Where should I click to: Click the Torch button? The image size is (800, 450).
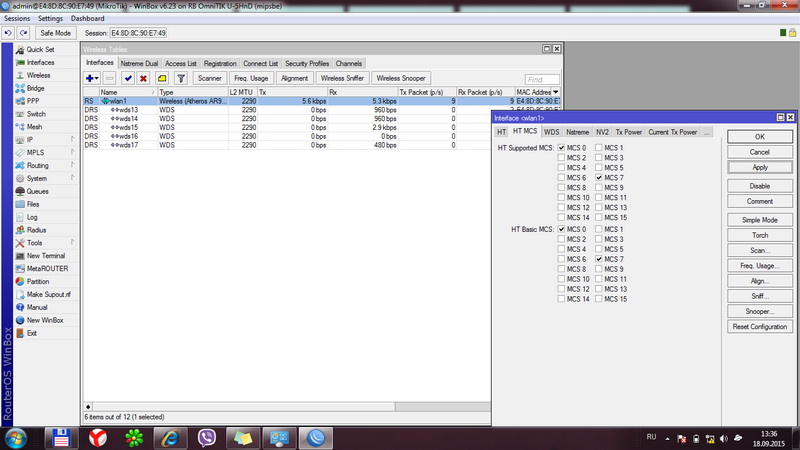point(760,235)
